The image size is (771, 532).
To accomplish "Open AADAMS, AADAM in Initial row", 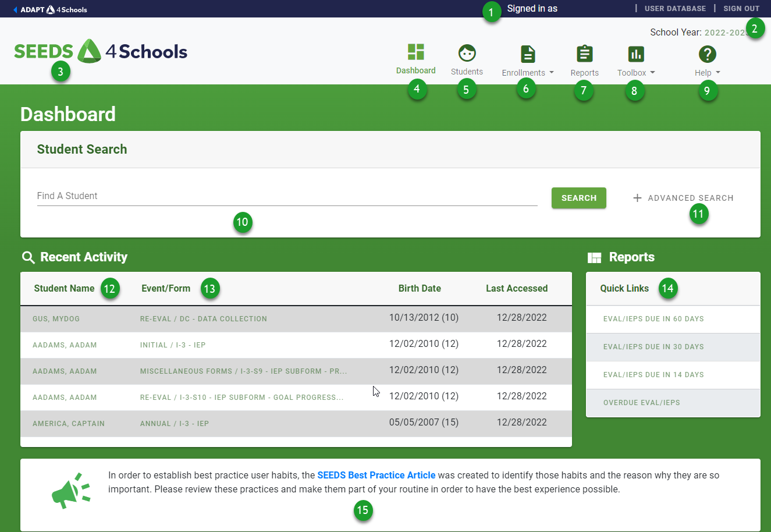I will click(65, 345).
